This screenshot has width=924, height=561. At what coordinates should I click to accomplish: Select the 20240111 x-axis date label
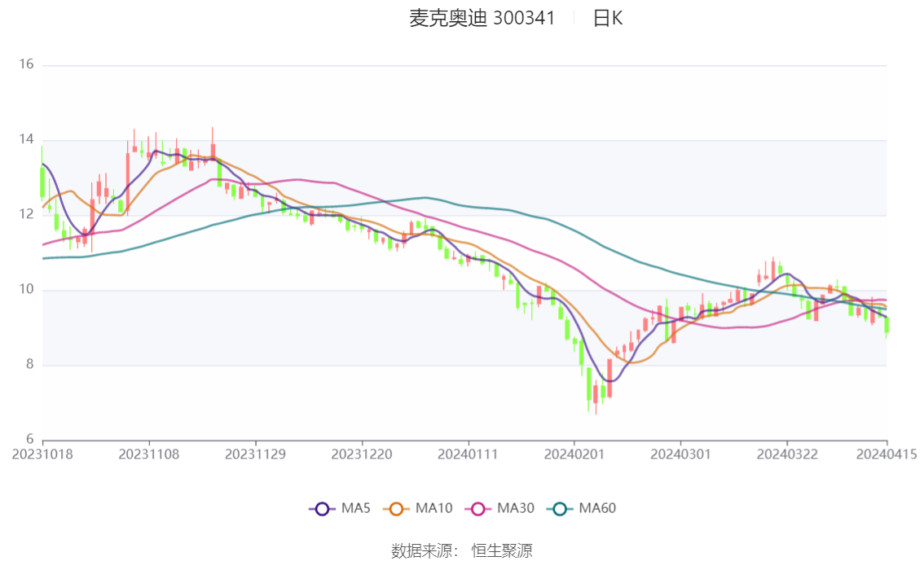[468, 454]
